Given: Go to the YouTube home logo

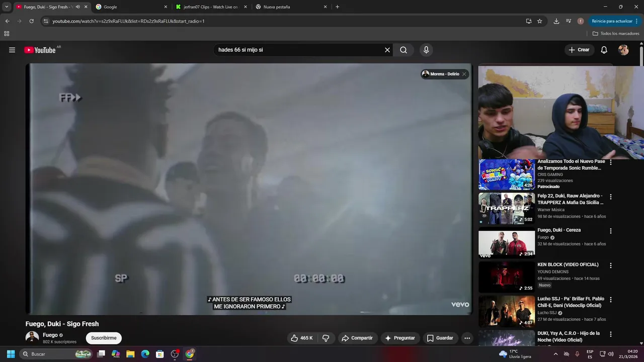Looking at the screenshot, I should tap(40, 50).
